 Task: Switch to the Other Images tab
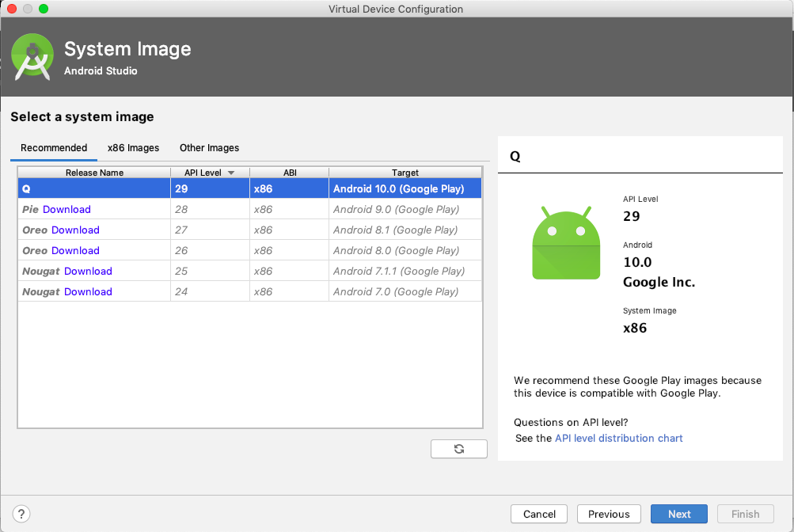coord(209,148)
